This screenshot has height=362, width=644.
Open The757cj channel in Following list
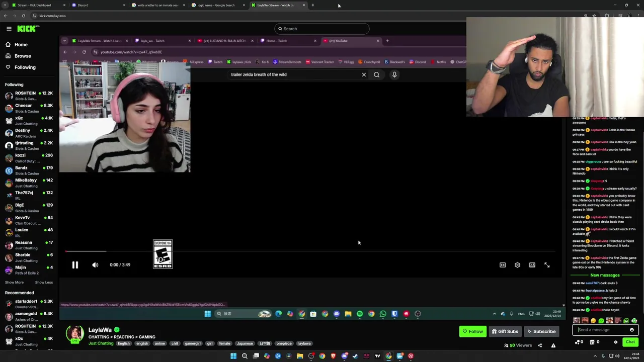29,195
